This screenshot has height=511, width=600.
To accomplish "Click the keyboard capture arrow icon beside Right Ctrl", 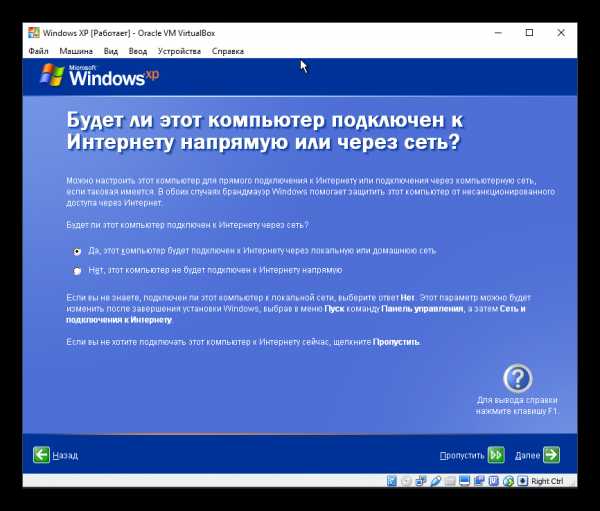I will click(x=522, y=481).
